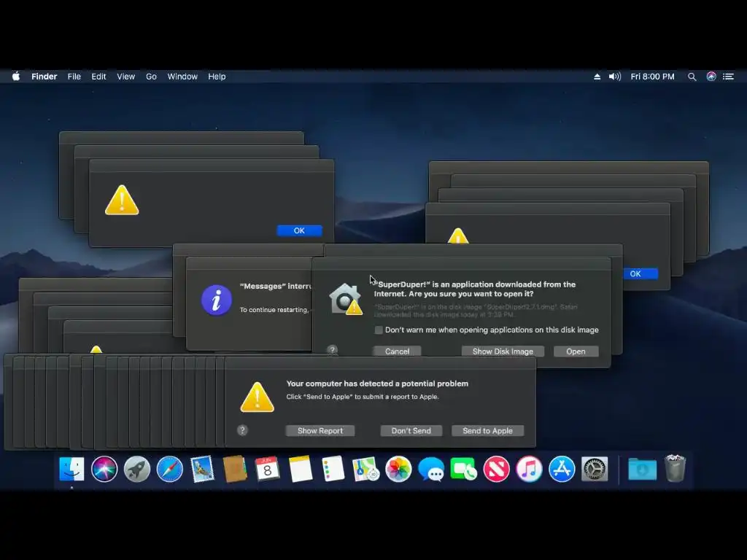This screenshot has height=560, width=747.
Task: Click help button in potential problem dialog
Action: coord(242,430)
